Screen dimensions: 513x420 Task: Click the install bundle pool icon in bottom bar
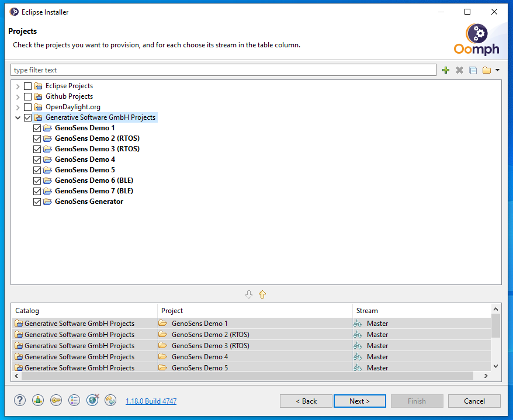coord(38,400)
